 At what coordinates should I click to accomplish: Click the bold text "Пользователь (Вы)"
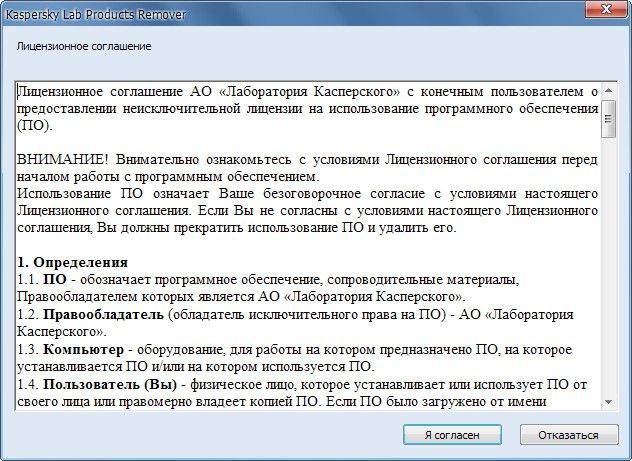[x=110, y=384]
